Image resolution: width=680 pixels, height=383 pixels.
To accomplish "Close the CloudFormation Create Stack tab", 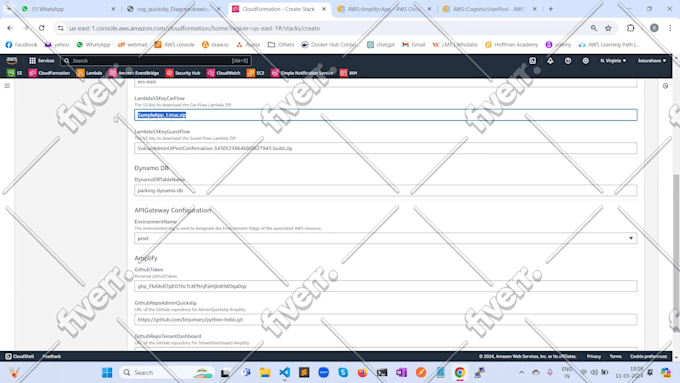I will coord(324,9).
